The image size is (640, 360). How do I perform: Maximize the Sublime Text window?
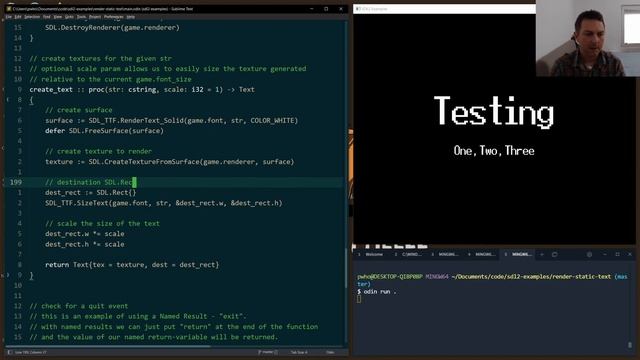(x=326, y=9)
